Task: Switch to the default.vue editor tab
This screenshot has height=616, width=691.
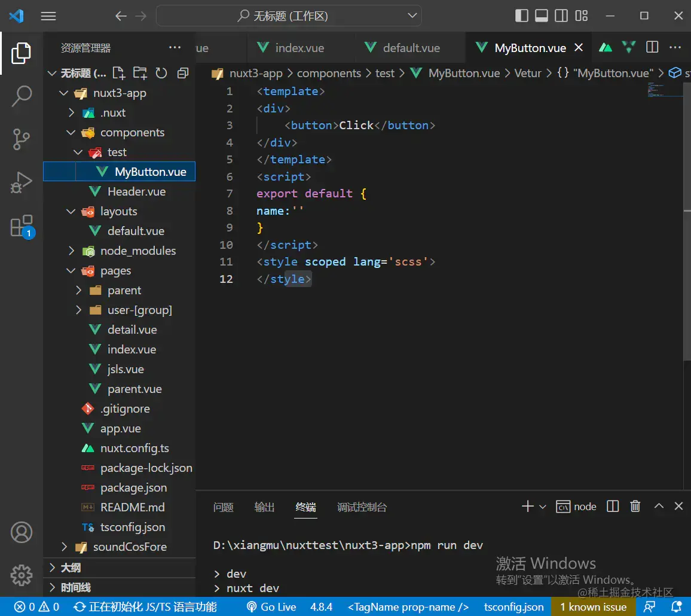Action: [411, 48]
